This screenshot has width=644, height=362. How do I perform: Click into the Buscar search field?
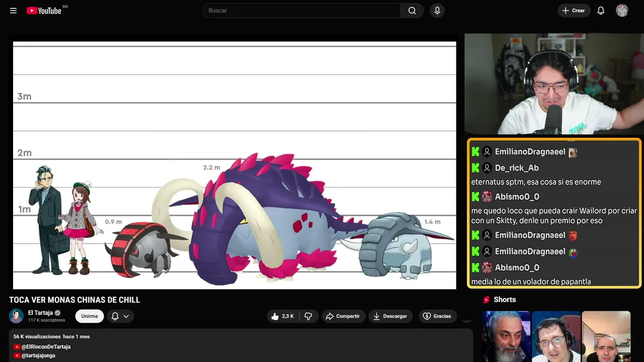(x=301, y=11)
